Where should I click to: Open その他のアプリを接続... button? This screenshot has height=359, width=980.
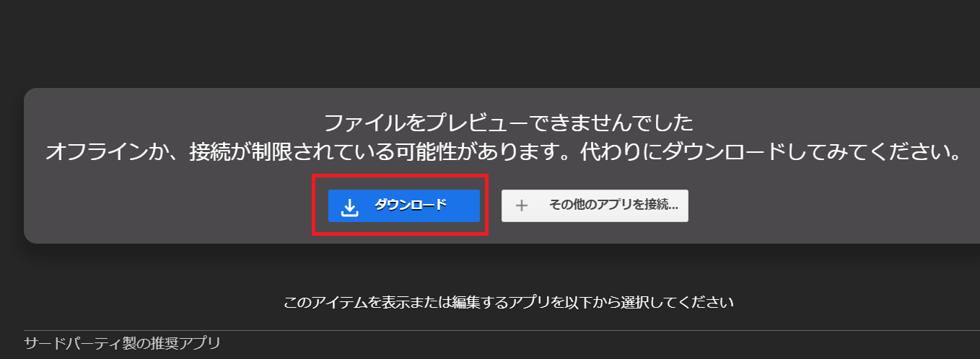tap(595, 205)
